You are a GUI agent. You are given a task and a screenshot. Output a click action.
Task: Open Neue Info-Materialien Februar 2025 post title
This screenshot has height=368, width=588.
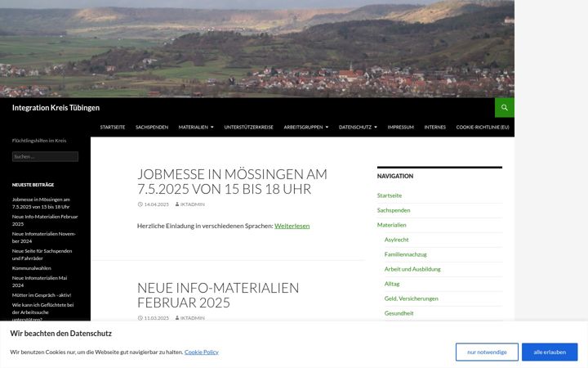coord(218,295)
